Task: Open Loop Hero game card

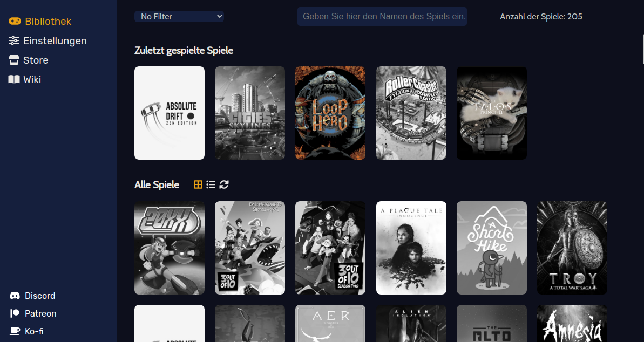Action: [x=330, y=113]
